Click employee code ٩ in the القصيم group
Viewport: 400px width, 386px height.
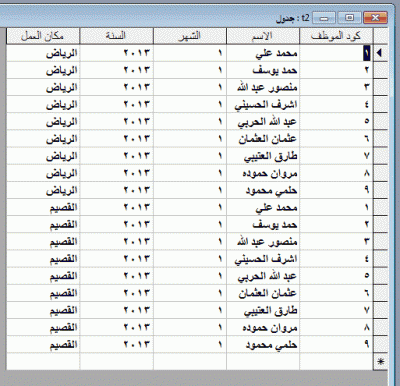click(336, 345)
